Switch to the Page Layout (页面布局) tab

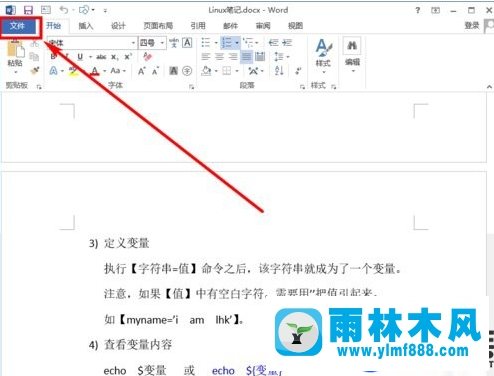tap(158, 26)
